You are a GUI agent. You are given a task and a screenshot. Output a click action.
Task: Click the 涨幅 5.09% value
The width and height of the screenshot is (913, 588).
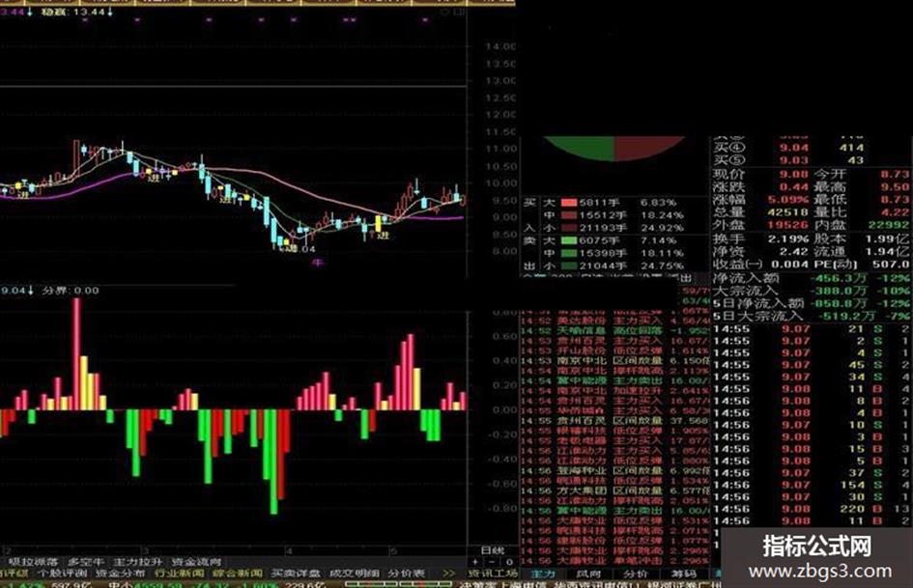(788, 200)
